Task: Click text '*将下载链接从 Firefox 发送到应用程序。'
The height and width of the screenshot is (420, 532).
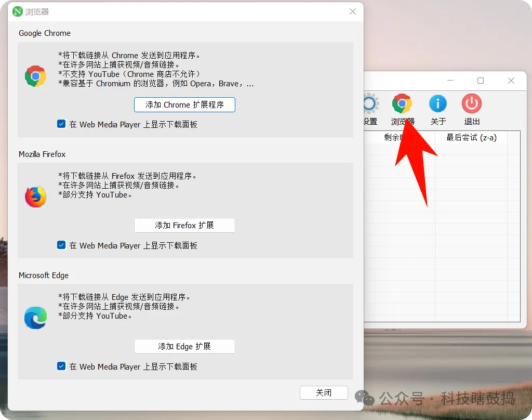Action: click(127, 176)
